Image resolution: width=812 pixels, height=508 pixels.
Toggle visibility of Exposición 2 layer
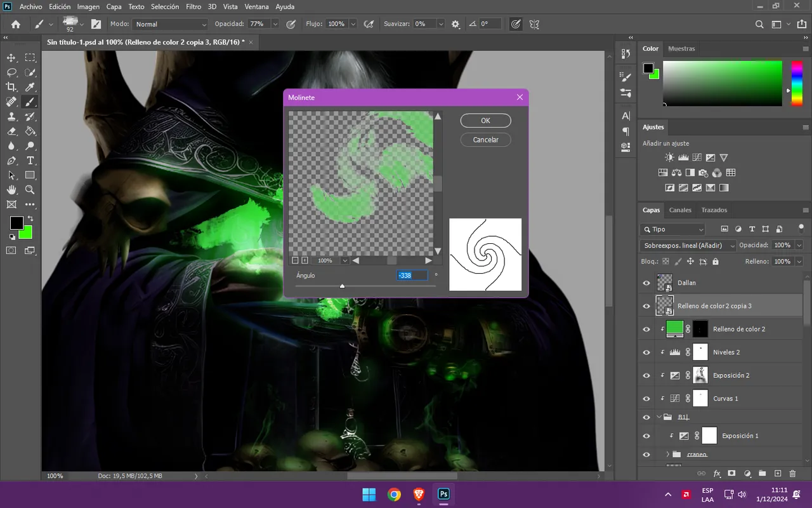(646, 375)
